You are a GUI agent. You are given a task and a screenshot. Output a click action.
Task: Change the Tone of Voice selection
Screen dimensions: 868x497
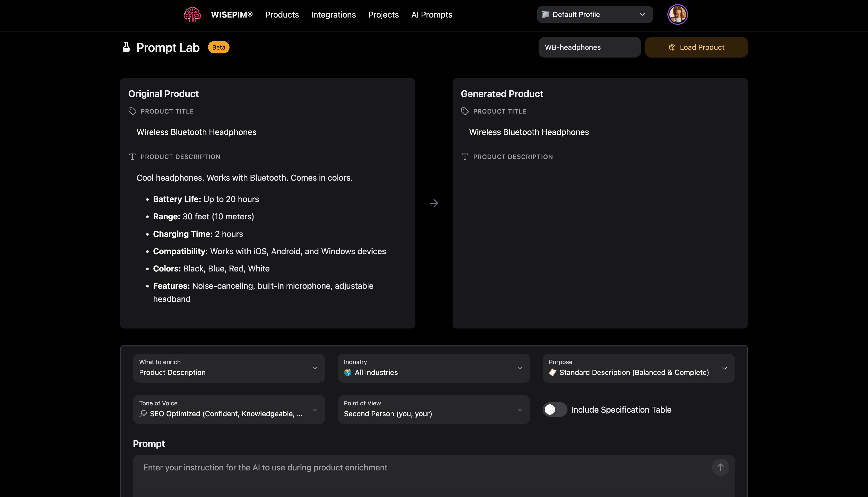229,409
